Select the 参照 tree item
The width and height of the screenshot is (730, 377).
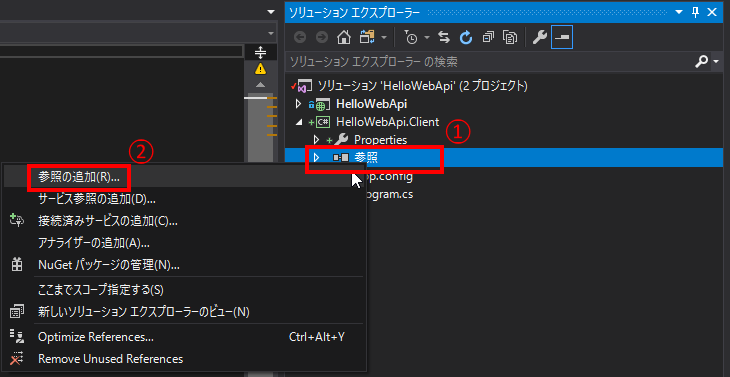coord(366,158)
